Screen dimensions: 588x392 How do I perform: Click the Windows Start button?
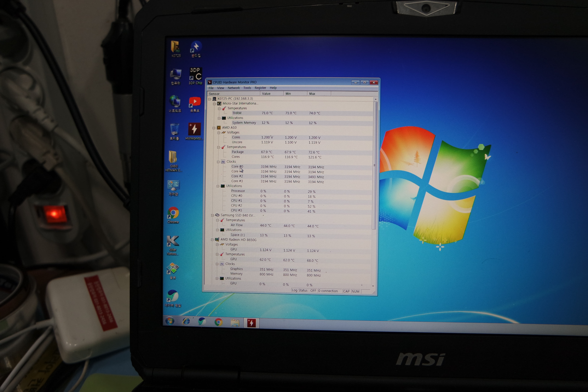click(170, 321)
